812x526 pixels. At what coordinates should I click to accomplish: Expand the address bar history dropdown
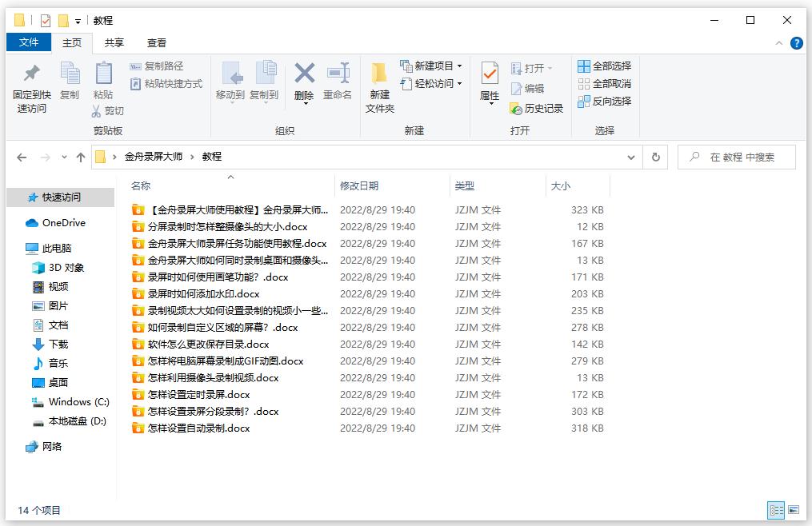coord(632,157)
